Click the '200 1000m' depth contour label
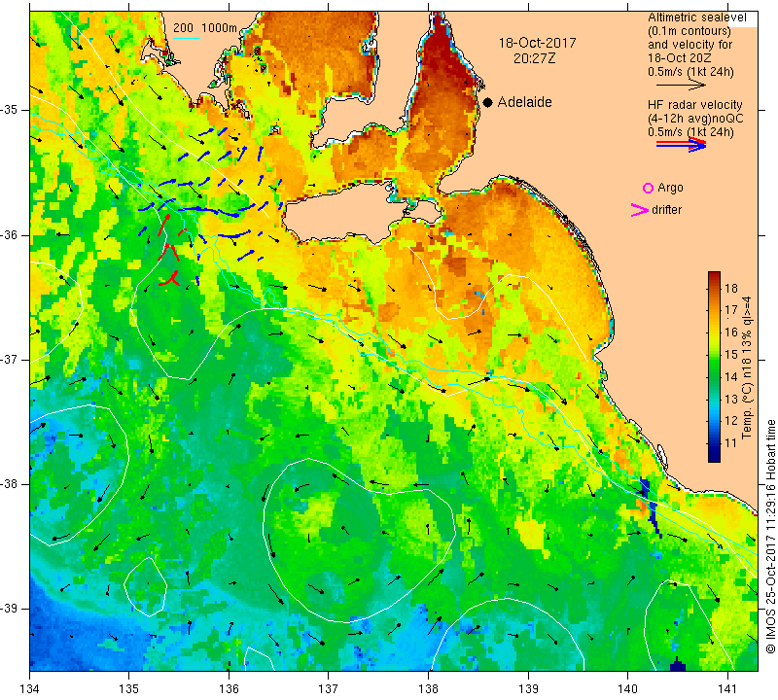Screen dimensions: 778x700 click(205, 28)
